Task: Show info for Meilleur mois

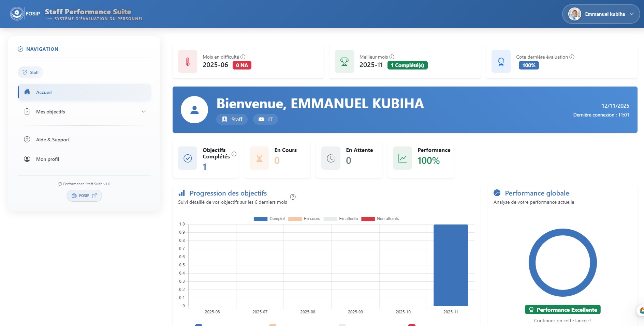Action: coord(392,57)
